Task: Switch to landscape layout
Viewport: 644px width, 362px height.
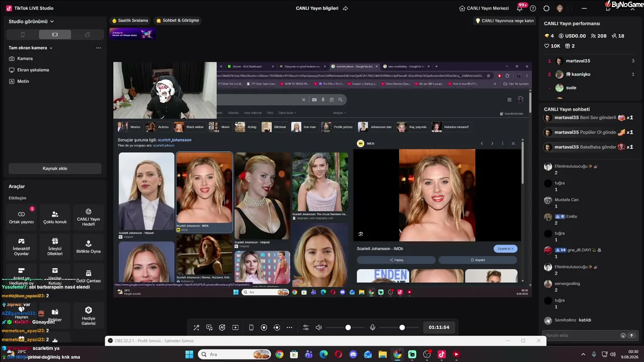Action: coord(55,35)
